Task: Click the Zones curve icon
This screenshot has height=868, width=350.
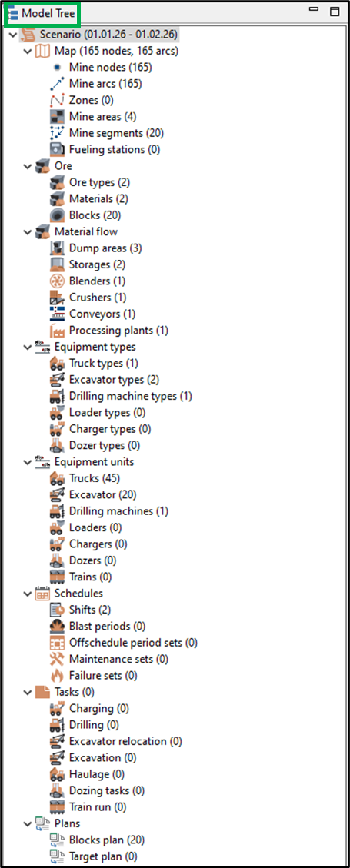Action: pos(57,100)
